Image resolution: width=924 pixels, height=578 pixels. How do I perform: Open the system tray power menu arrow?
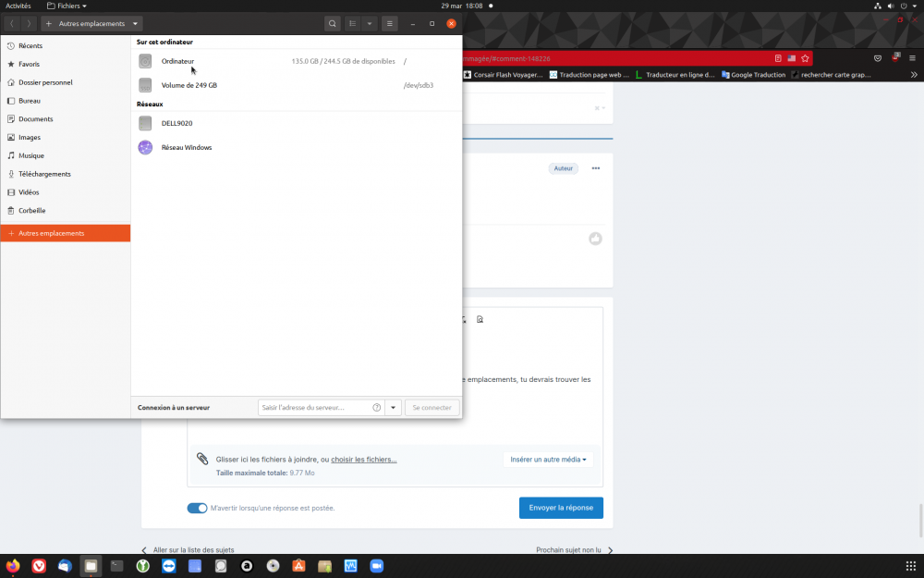pyautogui.click(x=915, y=6)
